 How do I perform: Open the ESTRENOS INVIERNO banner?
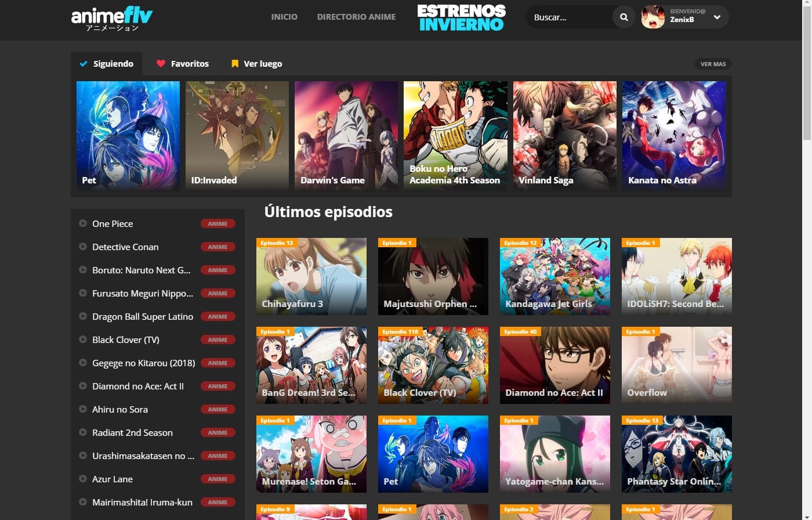(461, 17)
